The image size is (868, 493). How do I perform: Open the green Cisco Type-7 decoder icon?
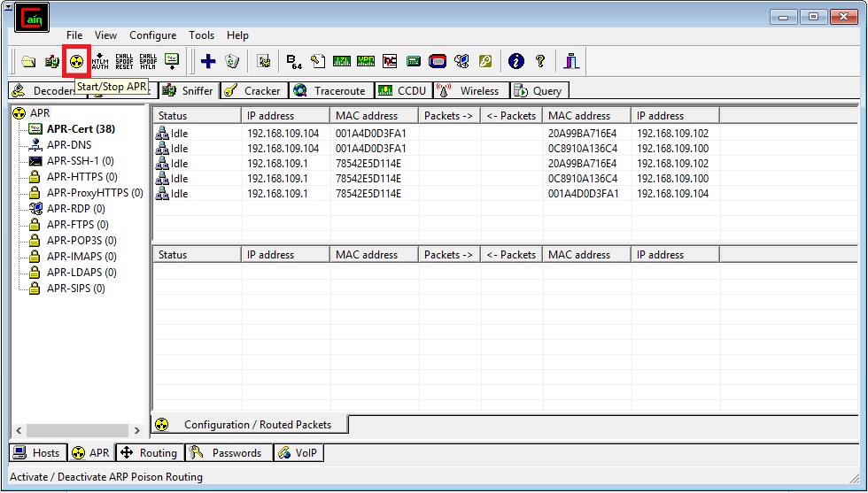[x=342, y=61]
